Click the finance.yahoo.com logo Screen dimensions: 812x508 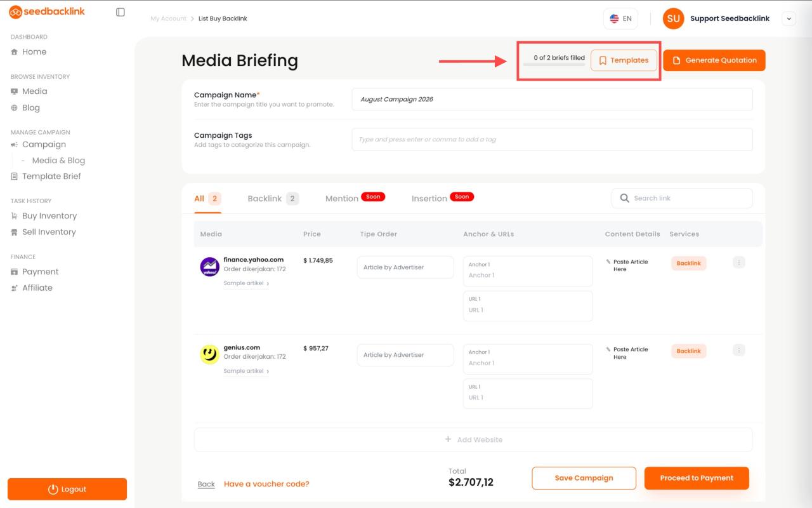[x=209, y=267]
